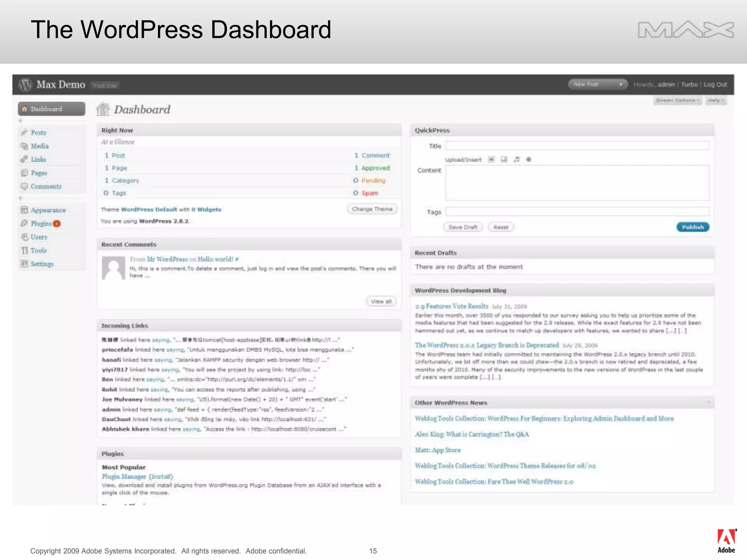Click the plugin update count badge

[x=57, y=224]
